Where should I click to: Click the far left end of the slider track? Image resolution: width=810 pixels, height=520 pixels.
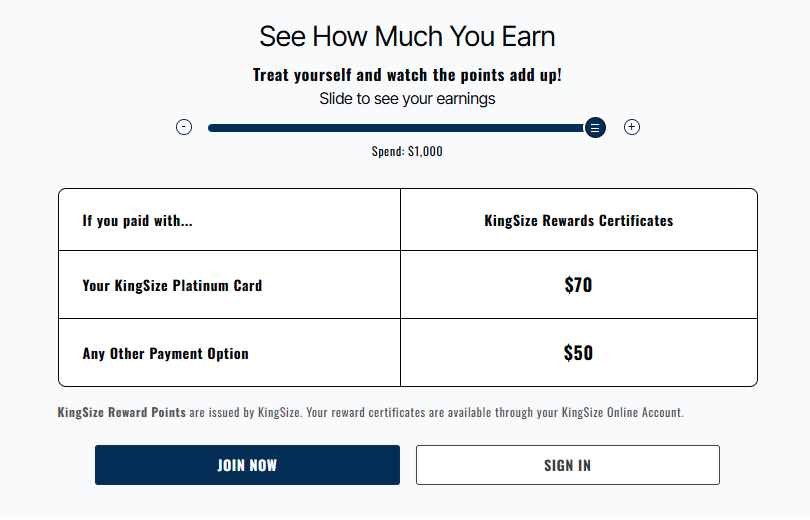point(211,127)
